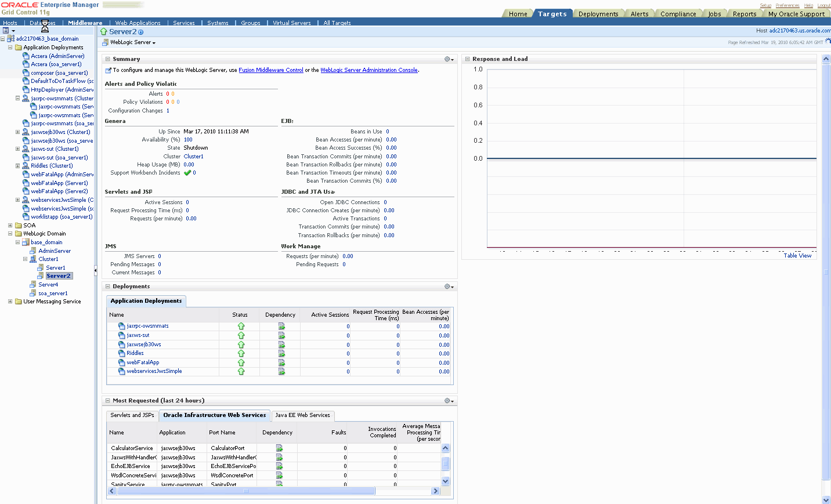Collapse the Summary section toggle
Screen dimensions: 831x504
(x=108, y=59)
